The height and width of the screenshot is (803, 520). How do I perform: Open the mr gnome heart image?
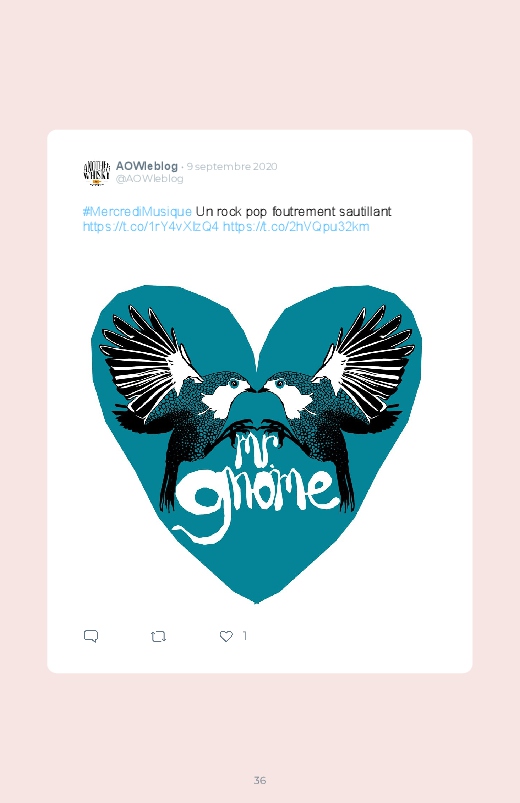[x=257, y=444]
